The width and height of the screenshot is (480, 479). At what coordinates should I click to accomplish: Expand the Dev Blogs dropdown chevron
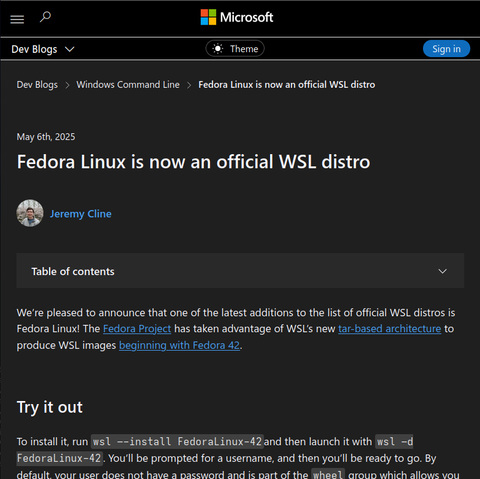point(70,49)
